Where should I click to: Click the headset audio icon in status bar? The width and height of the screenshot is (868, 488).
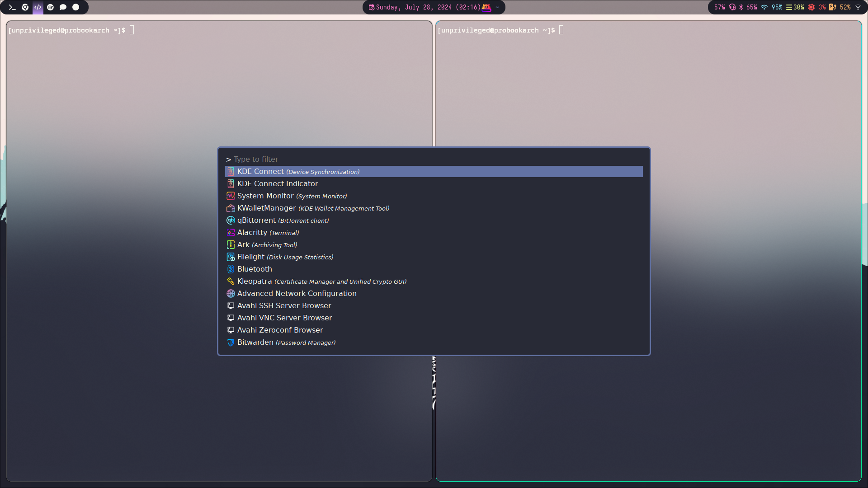pos(732,7)
